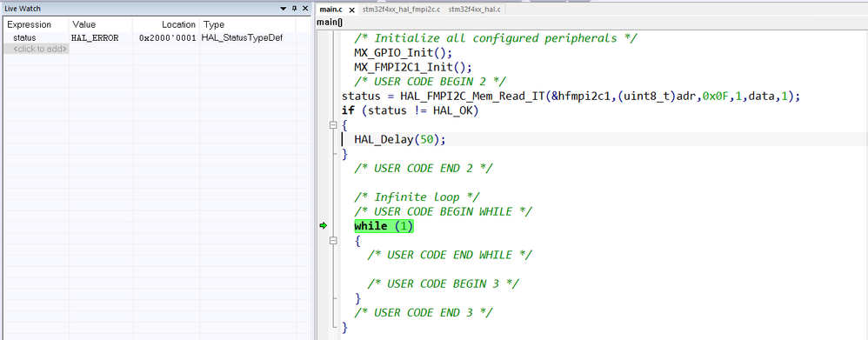Select the 0x2000'0001 location cell
This screenshot has width=868, height=340.
click(168, 38)
